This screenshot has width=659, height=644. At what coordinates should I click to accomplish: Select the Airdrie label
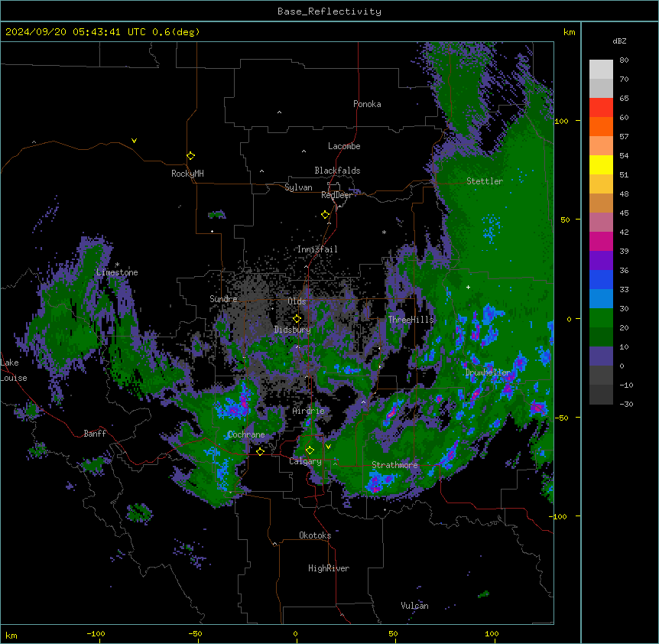[309, 411]
